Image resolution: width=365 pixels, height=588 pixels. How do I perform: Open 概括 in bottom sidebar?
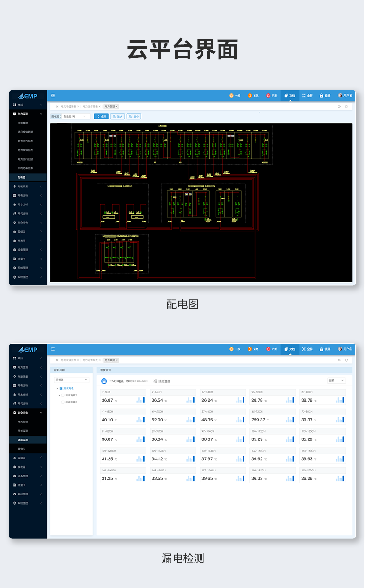pos(28,358)
